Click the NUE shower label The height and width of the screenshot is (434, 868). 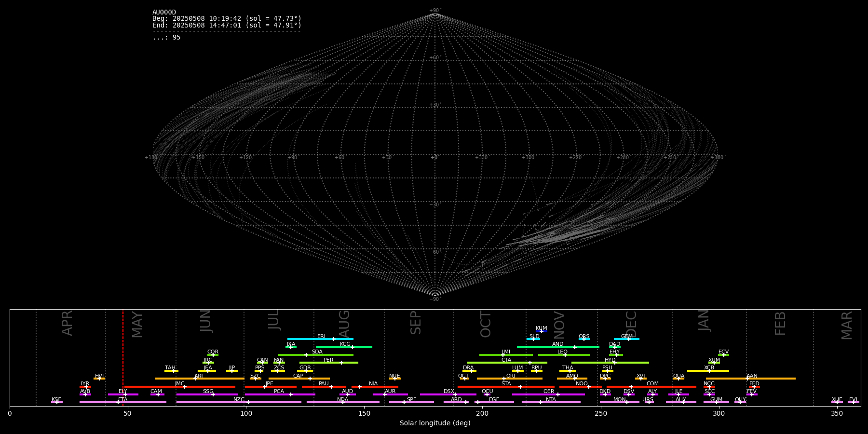pos(394,376)
